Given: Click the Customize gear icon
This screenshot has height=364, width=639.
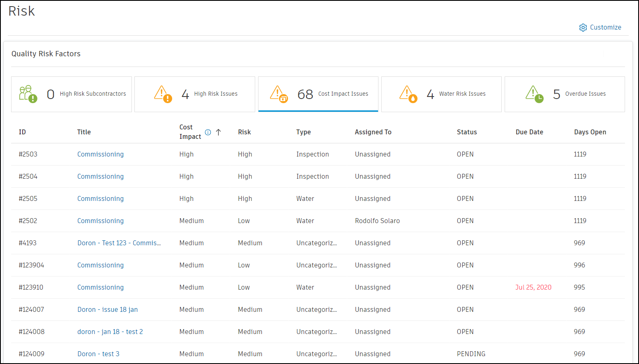Looking at the screenshot, I should coord(583,28).
